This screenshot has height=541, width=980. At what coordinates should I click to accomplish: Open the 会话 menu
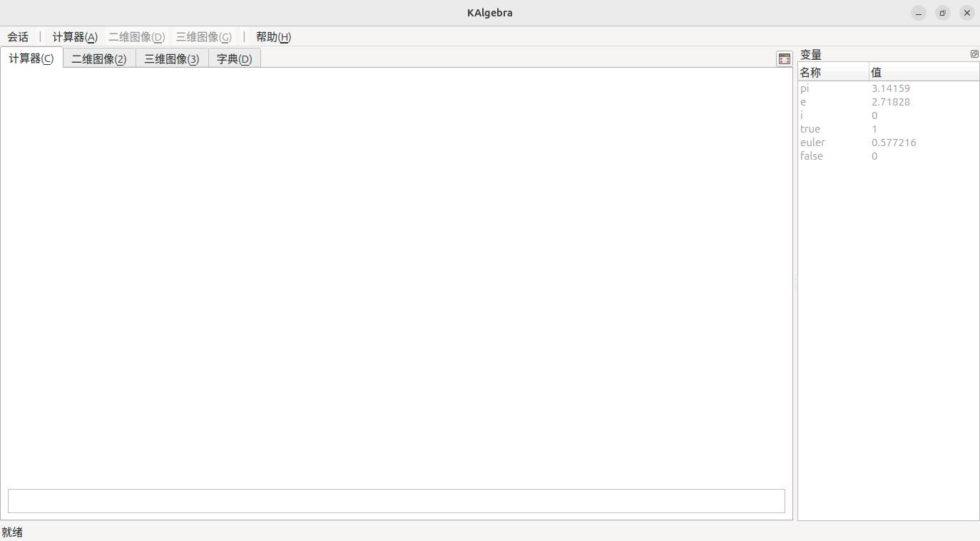coord(18,37)
